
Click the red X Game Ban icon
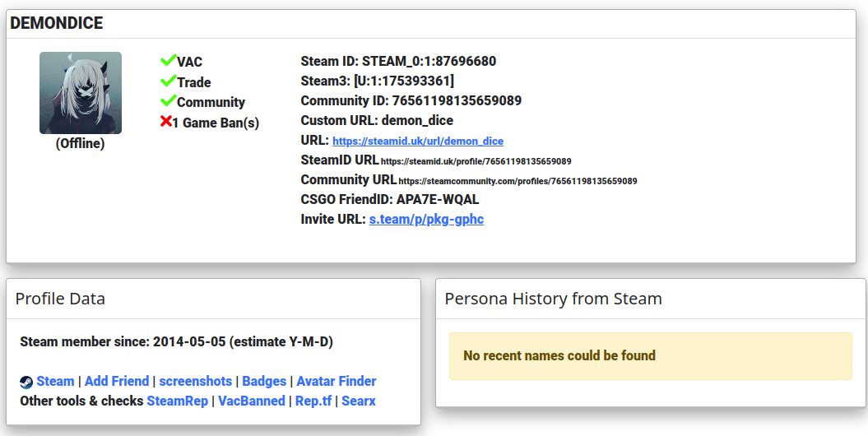click(x=165, y=121)
